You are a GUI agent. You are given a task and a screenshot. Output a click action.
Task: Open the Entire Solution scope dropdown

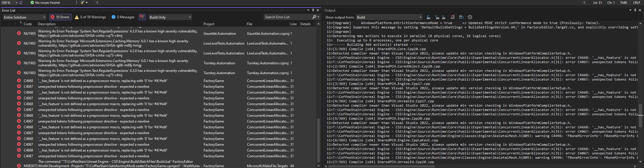pyautogui.click(x=25, y=17)
